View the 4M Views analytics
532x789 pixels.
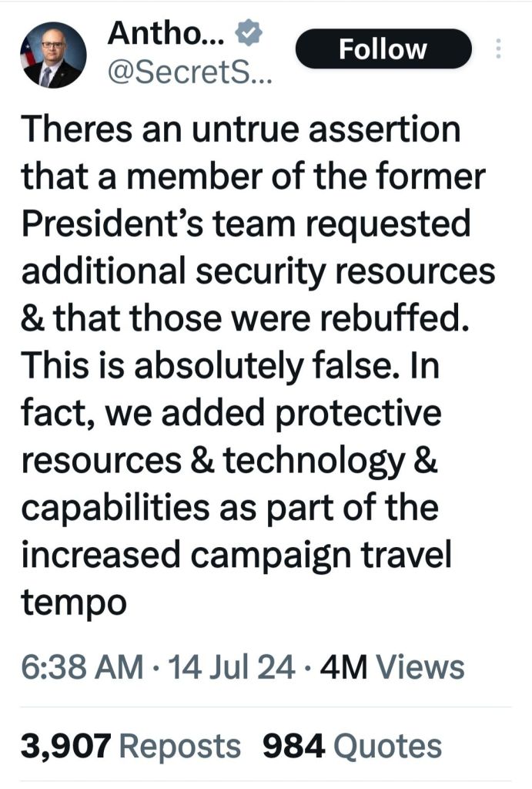(392, 666)
